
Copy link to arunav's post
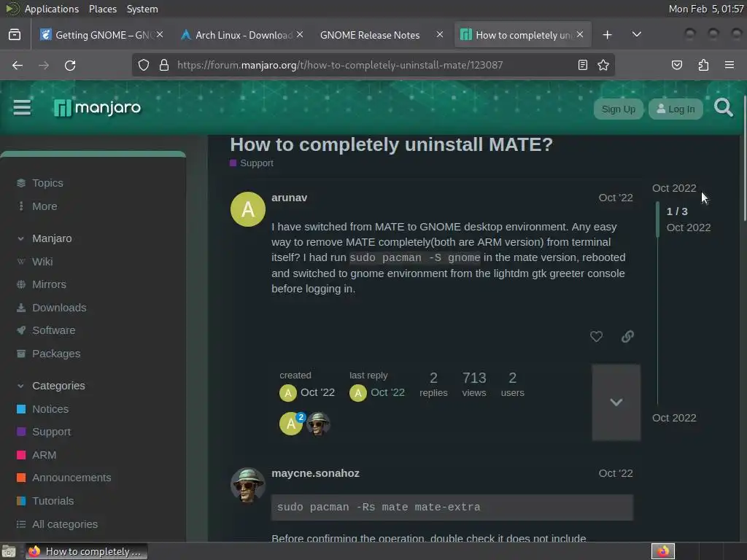pyautogui.click(x=627, y=337)
